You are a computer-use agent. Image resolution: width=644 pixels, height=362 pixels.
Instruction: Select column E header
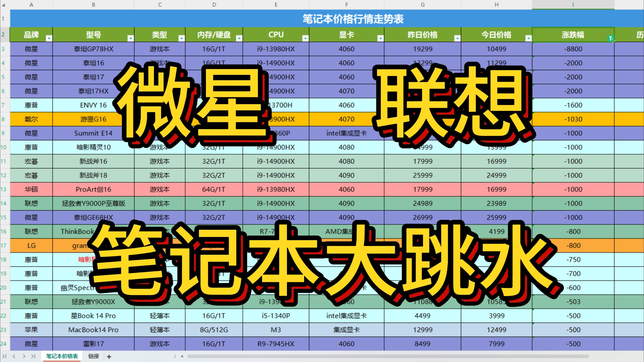(x=276, y=5)
